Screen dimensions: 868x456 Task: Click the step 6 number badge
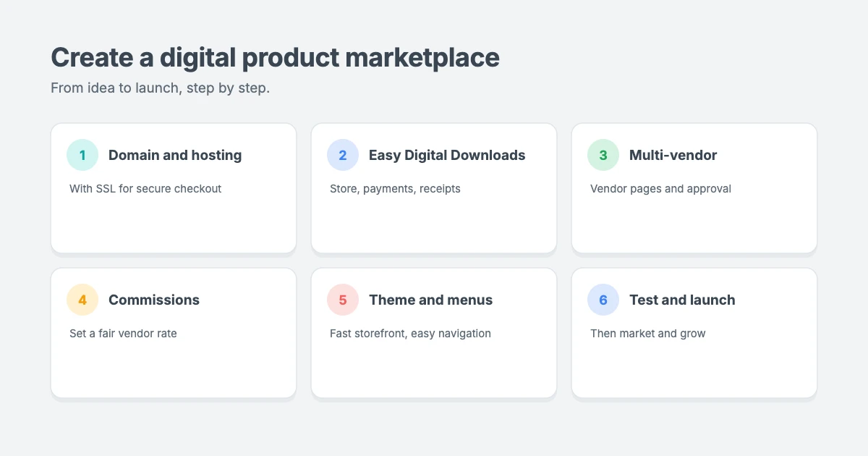[603, 300]
